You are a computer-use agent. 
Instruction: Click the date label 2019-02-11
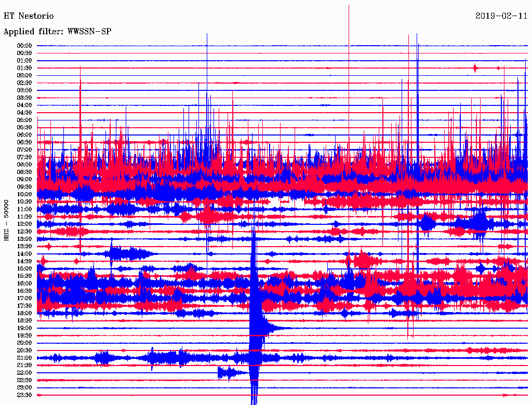pos(501,16)
